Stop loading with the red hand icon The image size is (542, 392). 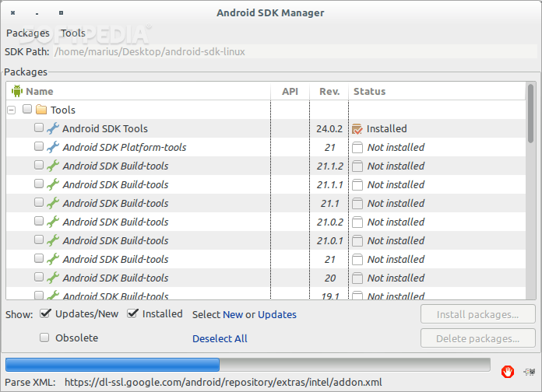coord(508,372)
